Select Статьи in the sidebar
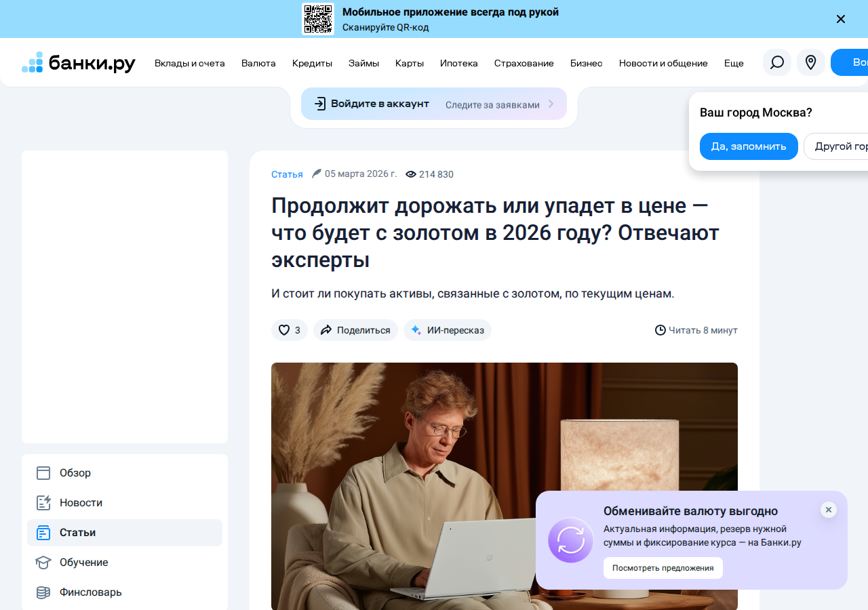The height and width of the screenshot is (610, 868). click(125, 533)
